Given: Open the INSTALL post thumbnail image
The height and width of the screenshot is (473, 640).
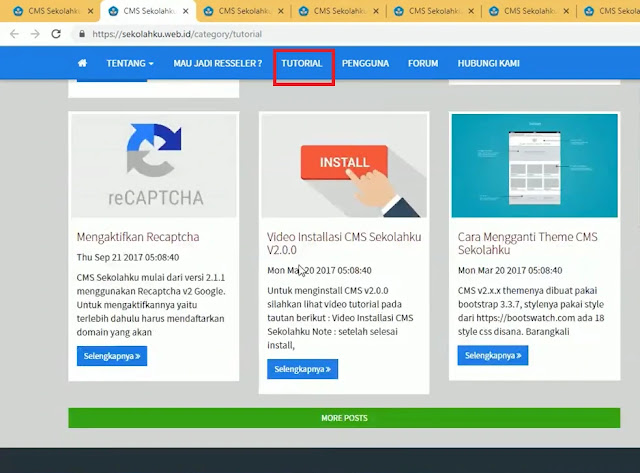Looking at the screenshot, I should coord(344,166).
